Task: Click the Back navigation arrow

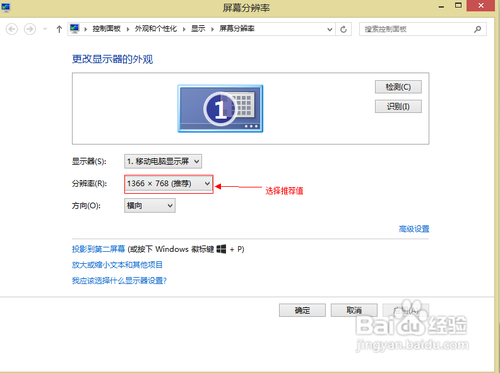Action: (12, 29)
